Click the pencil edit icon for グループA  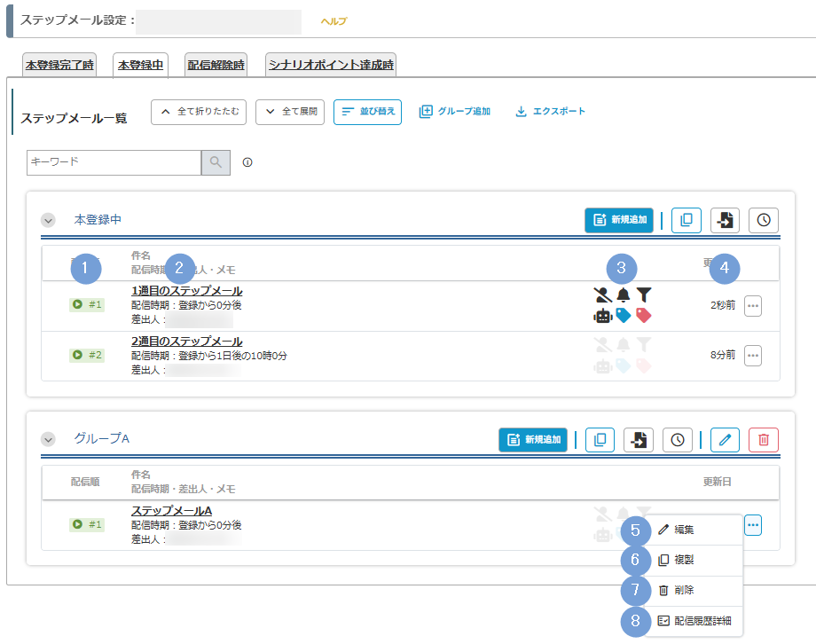tap(725, 439)
